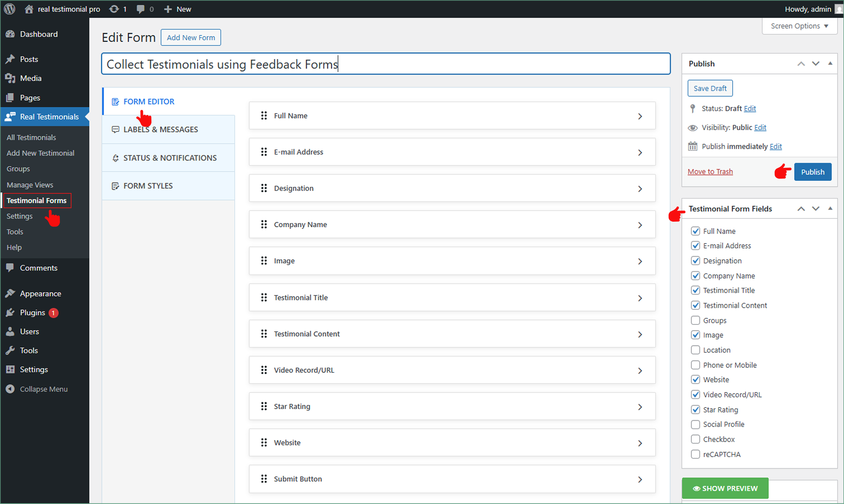Click the updates refresh icon
Image resolution: width=844 pixels, height=504 pixels.
click(x=114, y=9)
